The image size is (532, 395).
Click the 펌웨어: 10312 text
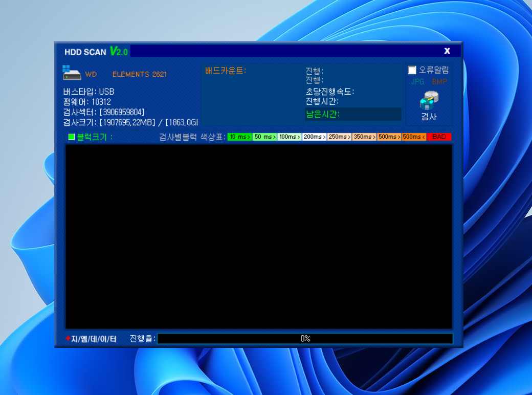(x=87, y=102)
